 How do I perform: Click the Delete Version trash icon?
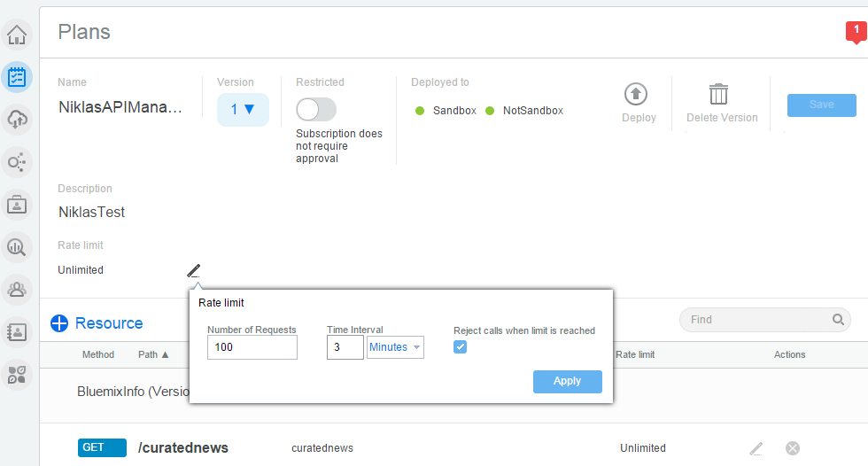point(718,94)
